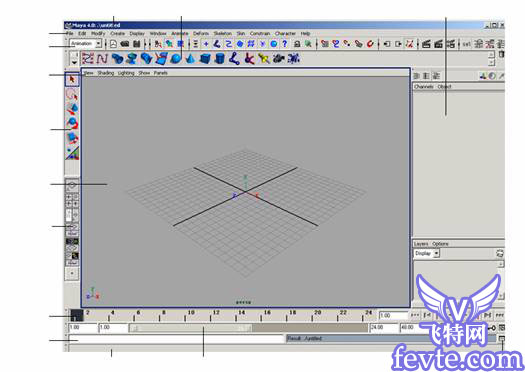The height and width of the screenshot is (372, 525).
Task: Enable snap to grids icon
Action: coord(324,44)
